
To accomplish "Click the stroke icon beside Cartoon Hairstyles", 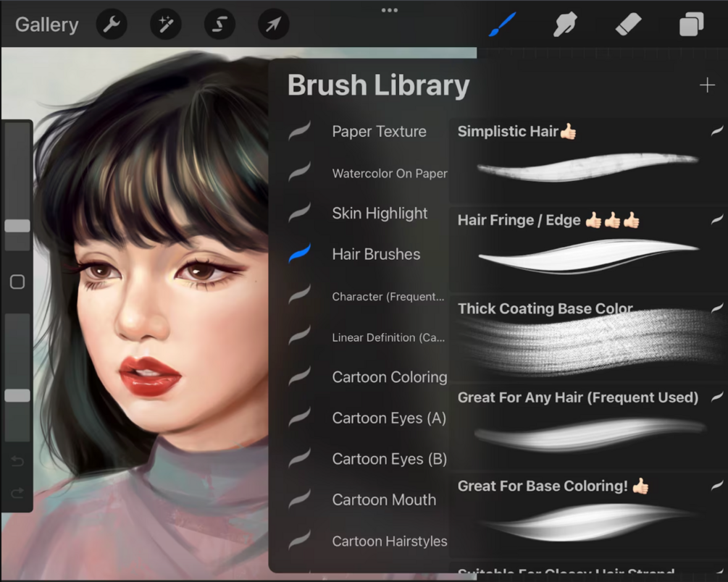I will pyautogui.click(x=299, y=540).
